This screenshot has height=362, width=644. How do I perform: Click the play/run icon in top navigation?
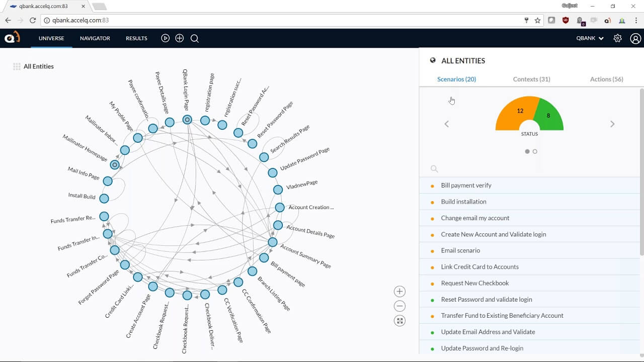[x=165, y=38]
